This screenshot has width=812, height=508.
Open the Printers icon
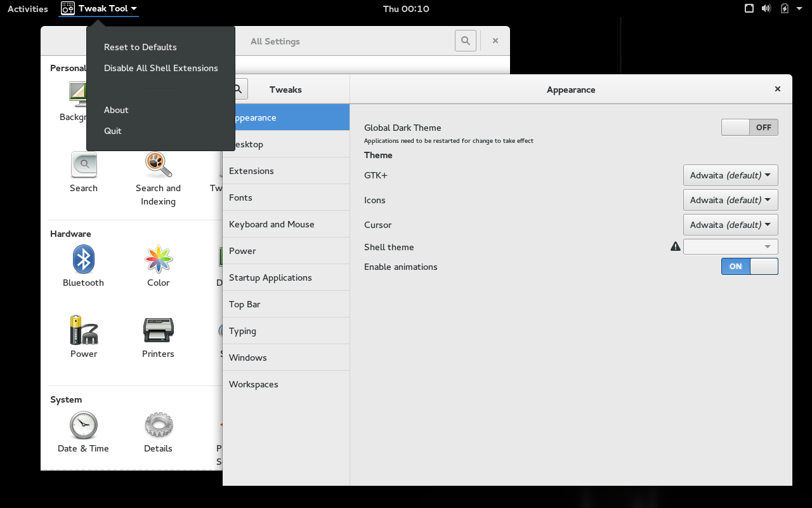point(158,330)
